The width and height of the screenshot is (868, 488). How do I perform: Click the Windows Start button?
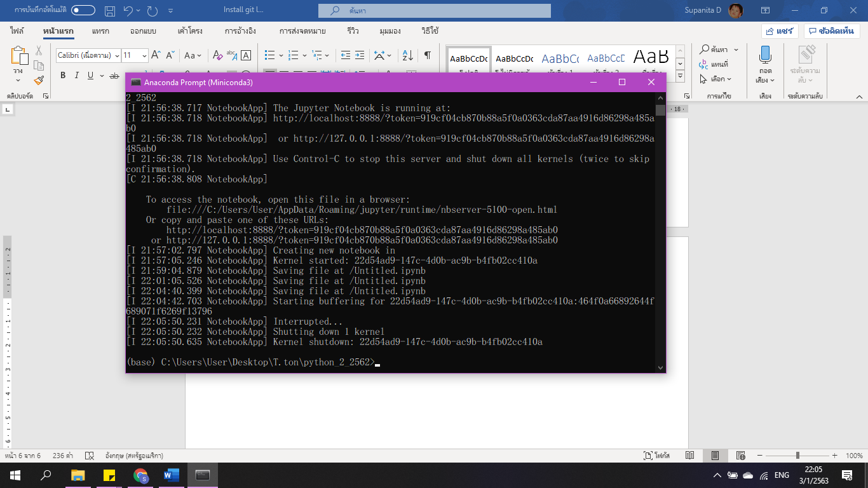pyautogui.click(x=15, y=475)
